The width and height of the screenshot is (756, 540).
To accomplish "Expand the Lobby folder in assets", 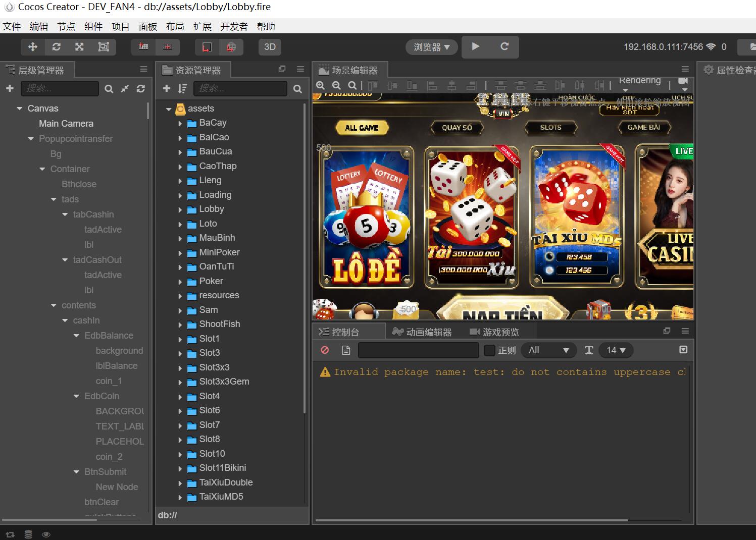I will click(180, 209).
